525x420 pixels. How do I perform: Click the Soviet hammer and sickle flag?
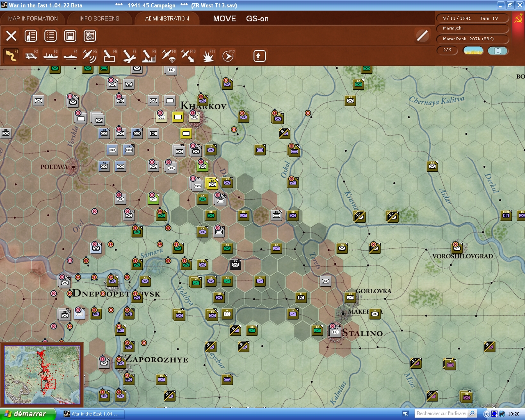tap(518, 18)
